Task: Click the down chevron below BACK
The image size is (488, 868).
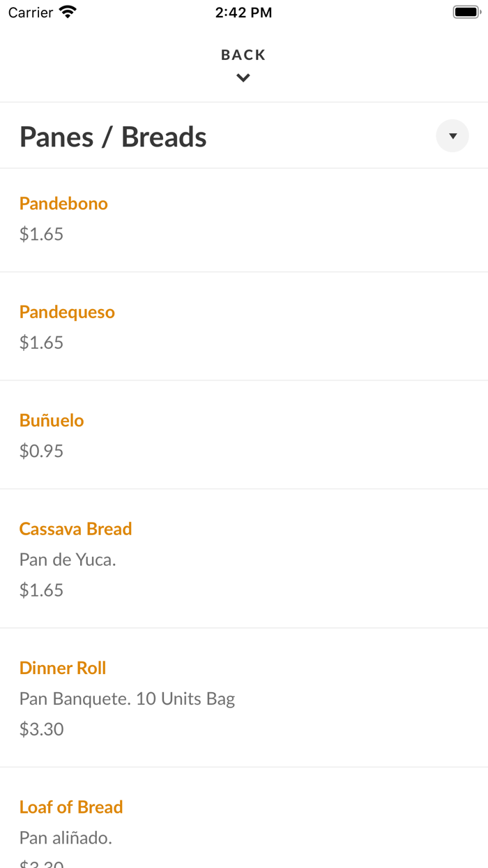Action: pyautogui.click(x=243, y=78)
